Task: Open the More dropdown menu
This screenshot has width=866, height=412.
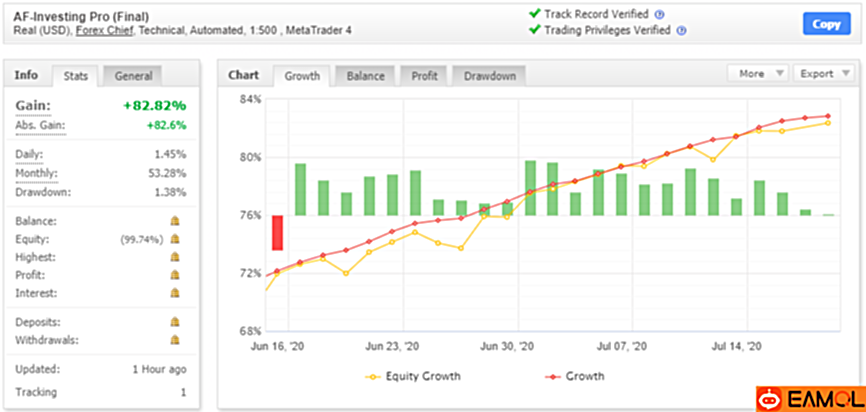Action: [x=758, y=74]
